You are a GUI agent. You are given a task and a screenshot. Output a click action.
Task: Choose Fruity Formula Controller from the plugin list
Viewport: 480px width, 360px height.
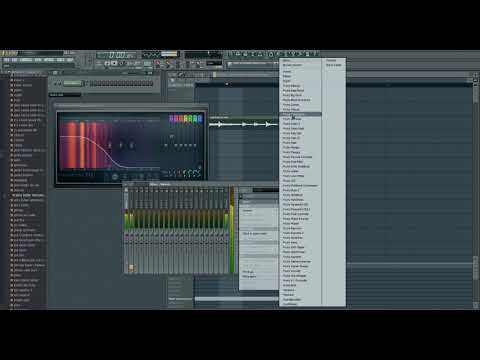[297, 157]
